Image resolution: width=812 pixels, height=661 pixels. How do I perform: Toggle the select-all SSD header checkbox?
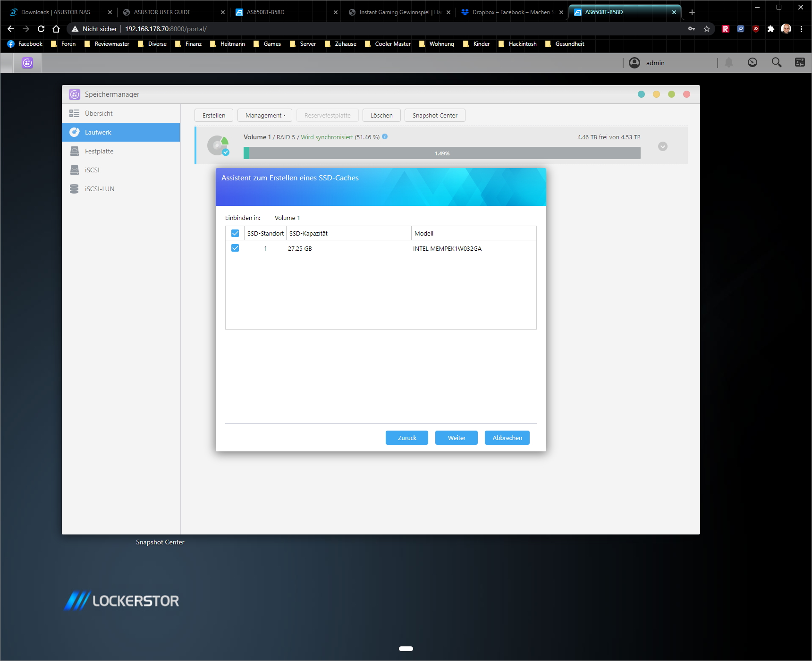click(235, 233)
